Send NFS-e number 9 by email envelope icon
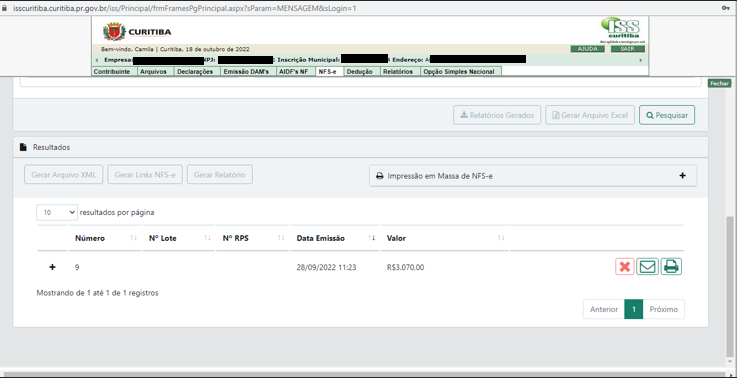 coord(647,267)
